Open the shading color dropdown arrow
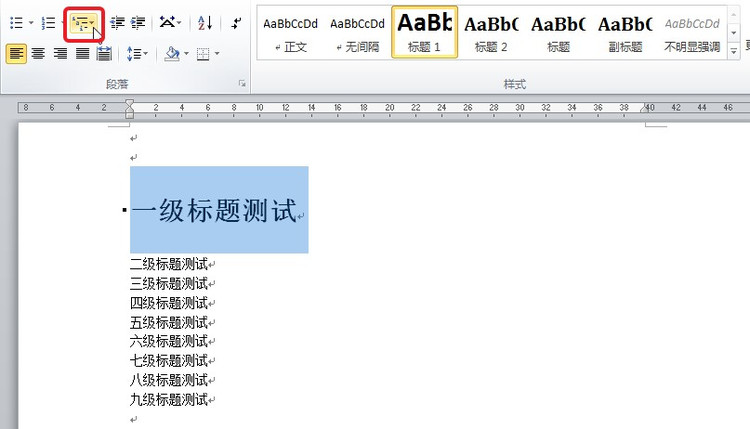 187,54
